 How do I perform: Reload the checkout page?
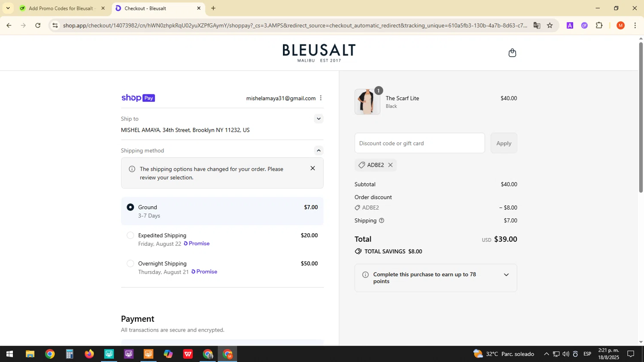pyautogui.click(x=38, y=25)
